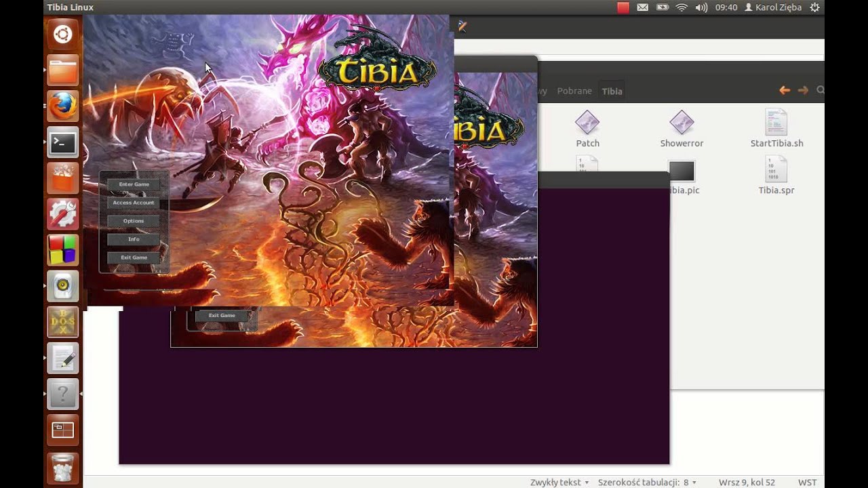This screenshot has width=868, height=488.
Task: Click the Wrsz 9, kol 52 status text
Action: pyautogui.click(x=747, y=483)
